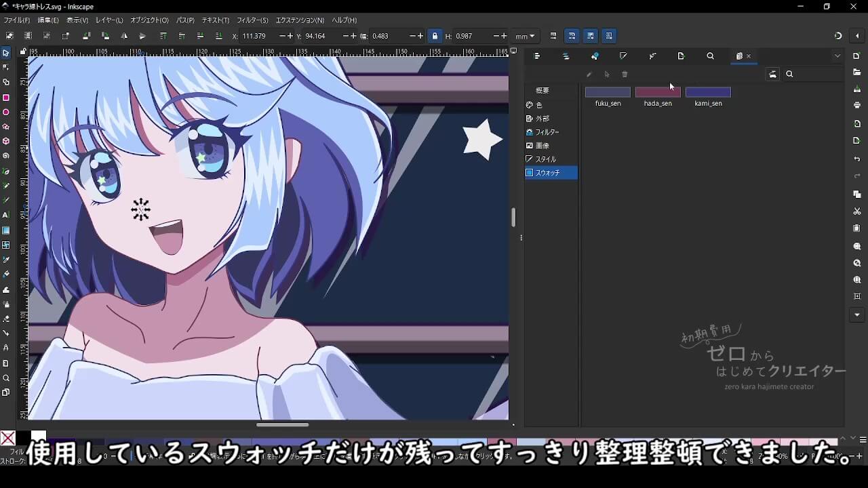Viewport: 868px width, 488px height.
Task: Open ファイル(F) menu
Action: (17, 20)
